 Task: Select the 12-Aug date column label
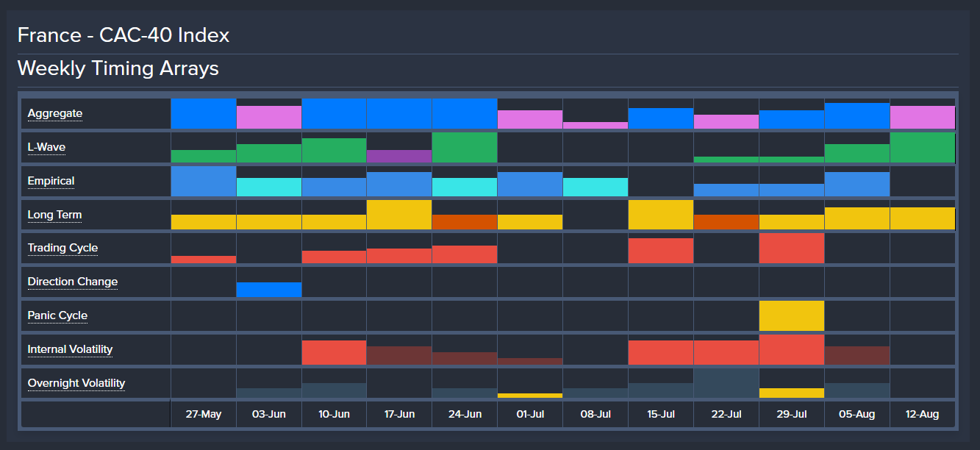pos(923,414)
